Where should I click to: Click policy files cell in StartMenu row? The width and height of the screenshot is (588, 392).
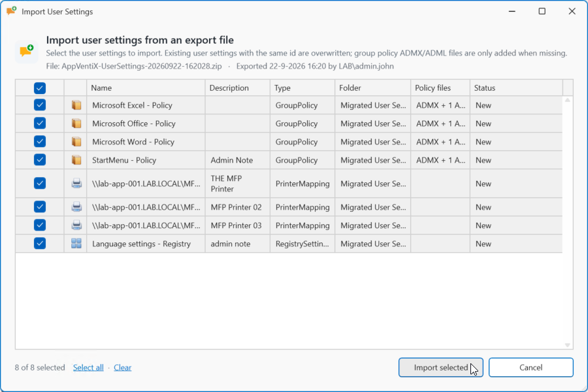[440, 161]
